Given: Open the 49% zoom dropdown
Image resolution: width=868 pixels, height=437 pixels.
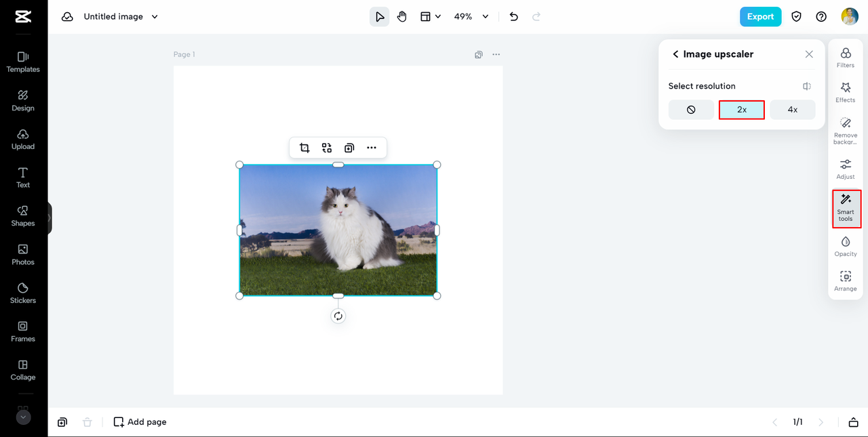Looking at the screenshot, I should coord(471,17).
